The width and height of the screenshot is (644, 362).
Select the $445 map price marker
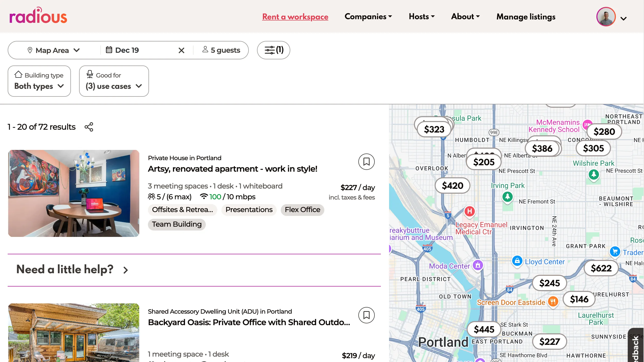coord(484,329)
